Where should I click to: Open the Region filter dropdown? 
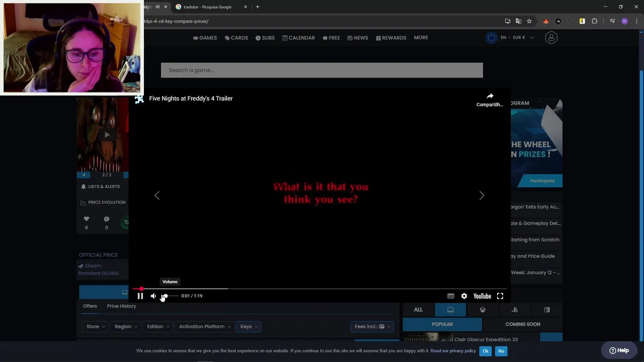[x=126, y=327]
